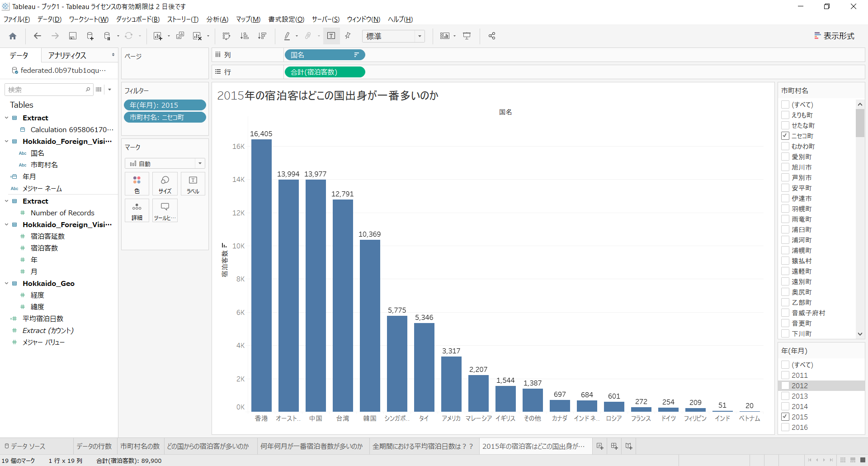Open the 表示形式 Show Me panel
The height and width of the screenshot is (466, 868).
click(834, 36)
